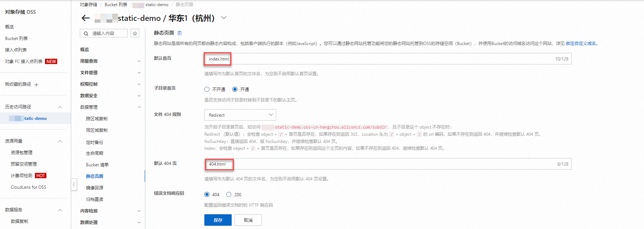Expand the 用量查询 menu section

coord(139,61)
